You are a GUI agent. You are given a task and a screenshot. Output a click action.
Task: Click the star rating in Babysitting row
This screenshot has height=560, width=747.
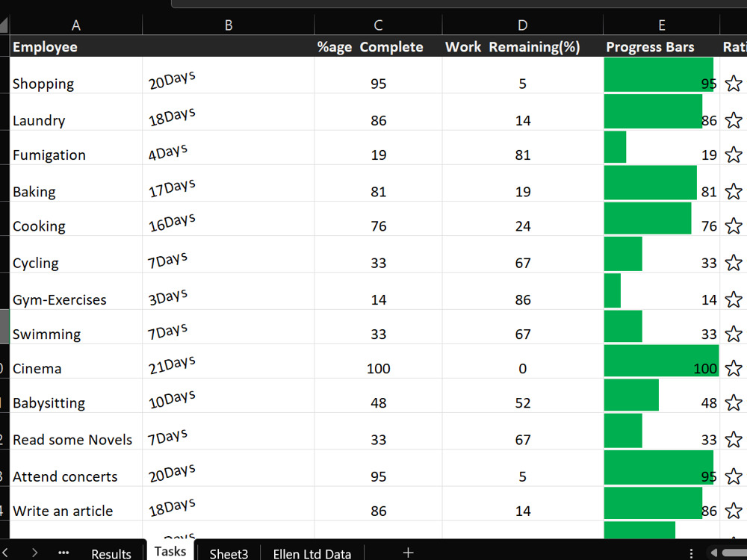click(x=734, y=402)
